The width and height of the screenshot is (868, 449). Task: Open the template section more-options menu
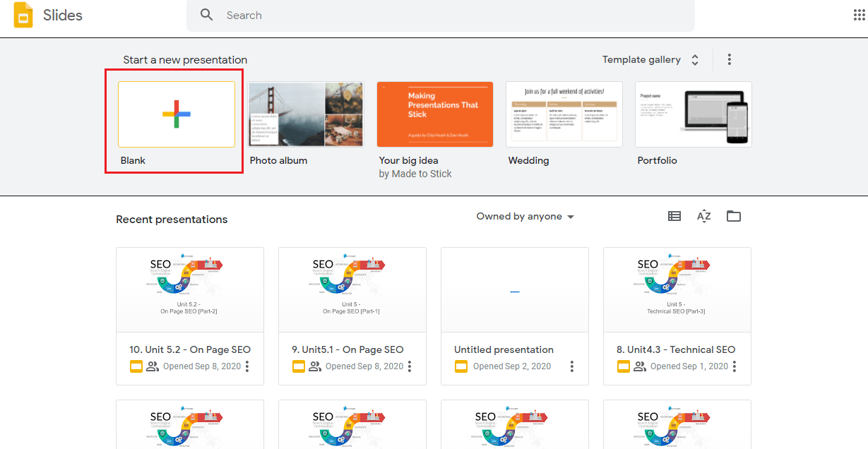pos(730,60)
